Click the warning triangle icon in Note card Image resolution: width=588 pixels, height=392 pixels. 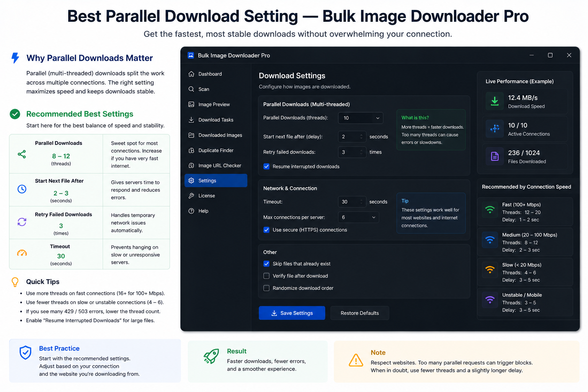pos(356,360)
